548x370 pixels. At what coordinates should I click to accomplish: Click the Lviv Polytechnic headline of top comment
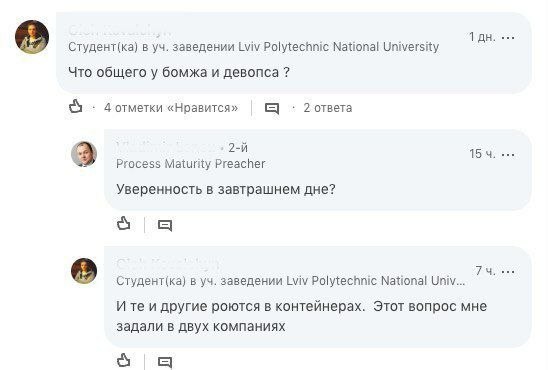click(x=253, y=47)
